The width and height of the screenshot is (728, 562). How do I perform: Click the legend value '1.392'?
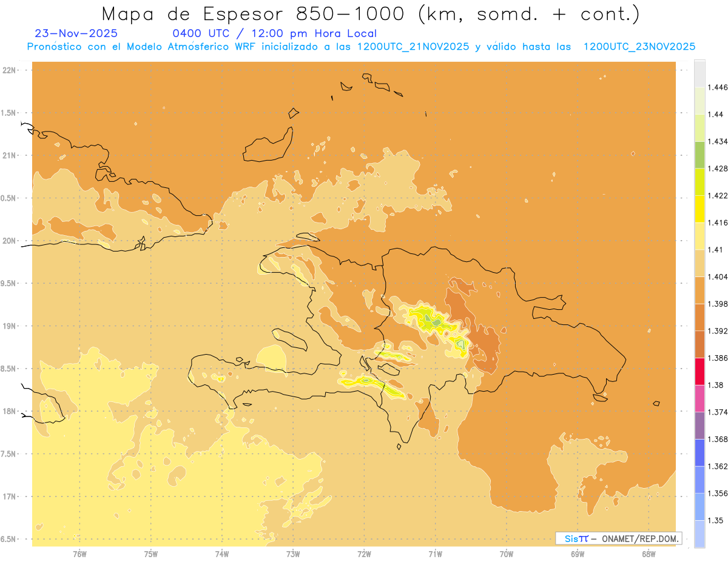(x=718, y=331)
